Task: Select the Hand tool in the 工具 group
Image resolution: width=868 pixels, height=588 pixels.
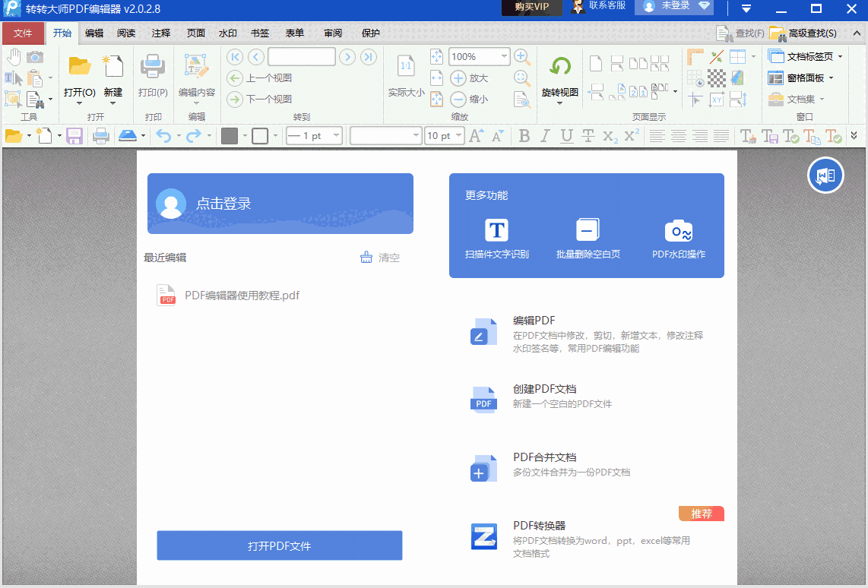Action: click(x=14, y=56)
